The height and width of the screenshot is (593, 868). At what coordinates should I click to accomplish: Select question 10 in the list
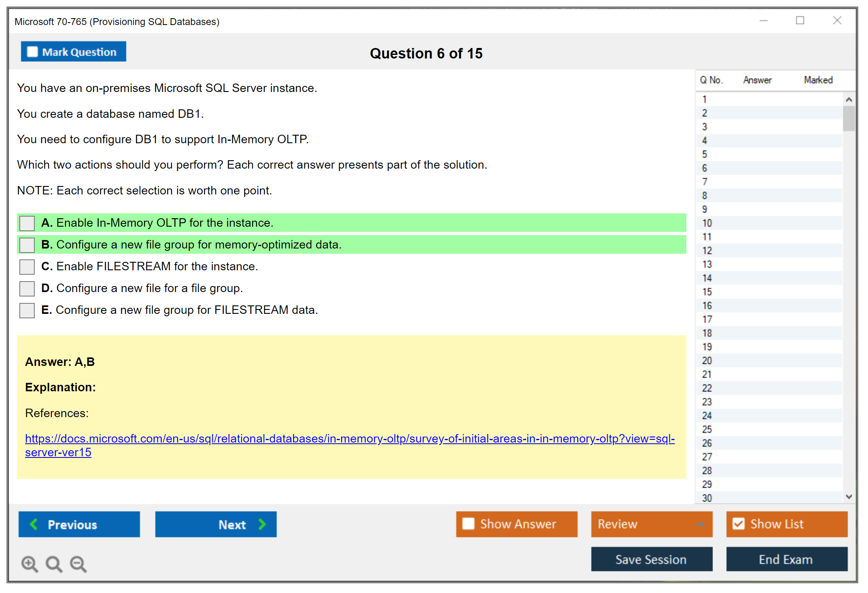click(707, 223)
